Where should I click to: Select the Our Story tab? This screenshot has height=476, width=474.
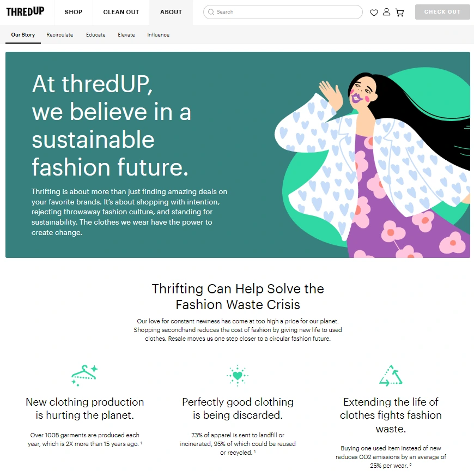[23, 34]
